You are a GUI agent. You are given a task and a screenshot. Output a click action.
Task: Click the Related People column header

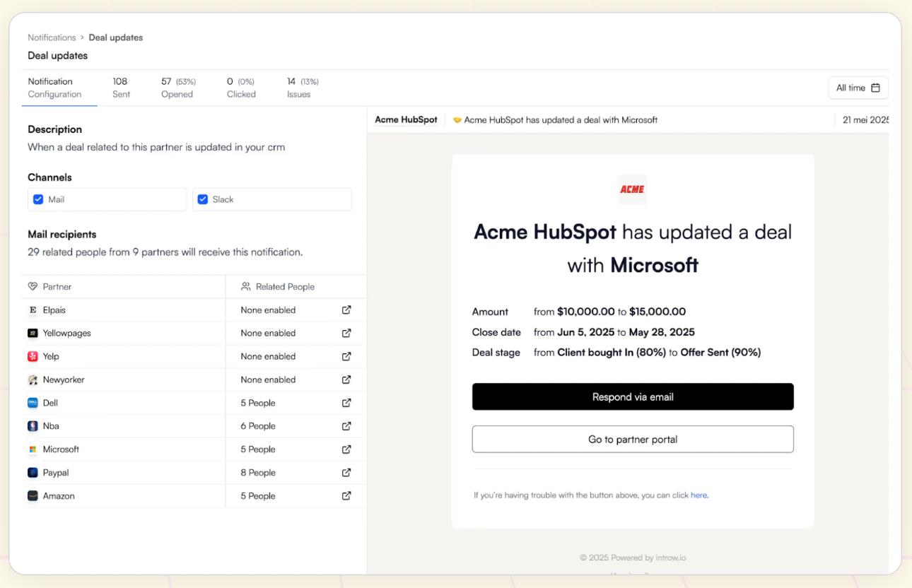(296, 287)
